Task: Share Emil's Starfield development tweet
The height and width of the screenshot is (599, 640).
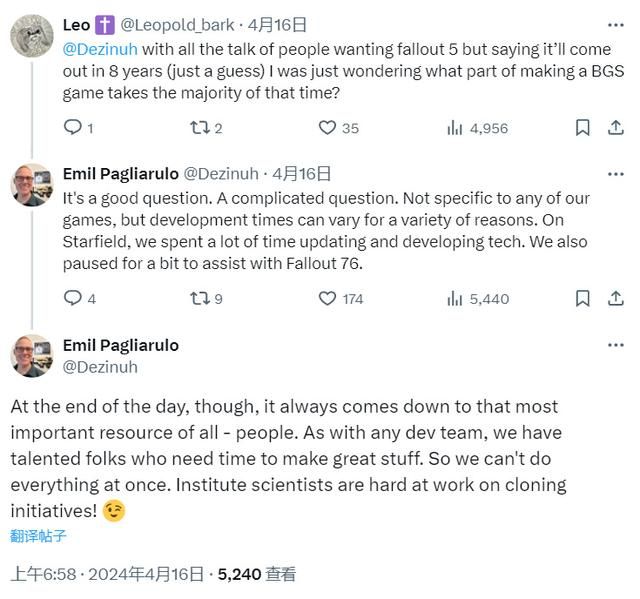Action: [x=615, y=298]
